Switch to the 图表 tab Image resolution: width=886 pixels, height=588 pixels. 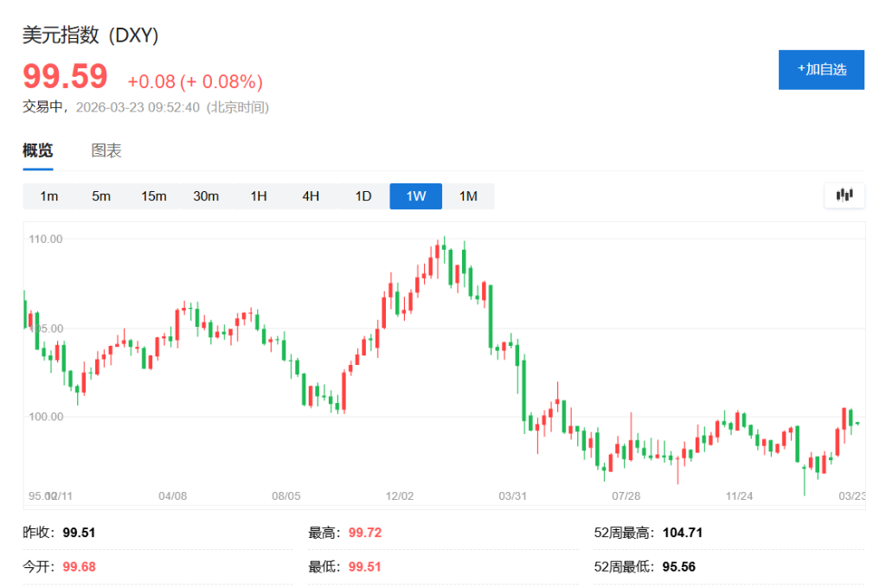pos(106,150)
